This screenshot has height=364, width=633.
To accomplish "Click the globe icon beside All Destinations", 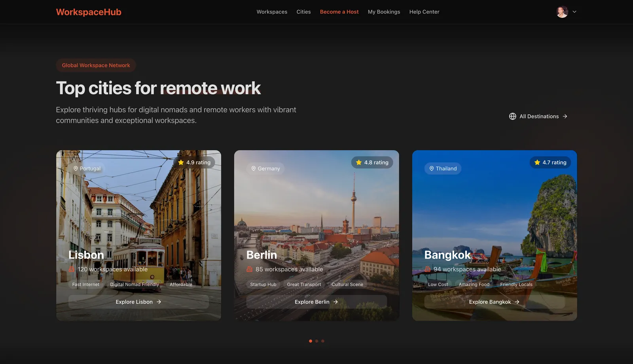I will 512,116.
